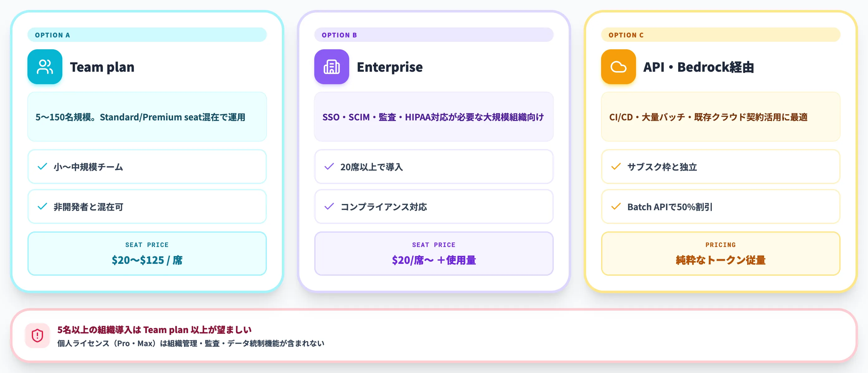868x373 pixels.
Task: Click the SSO・SCIM・監査 description text
Action: [x=433, y=117]
